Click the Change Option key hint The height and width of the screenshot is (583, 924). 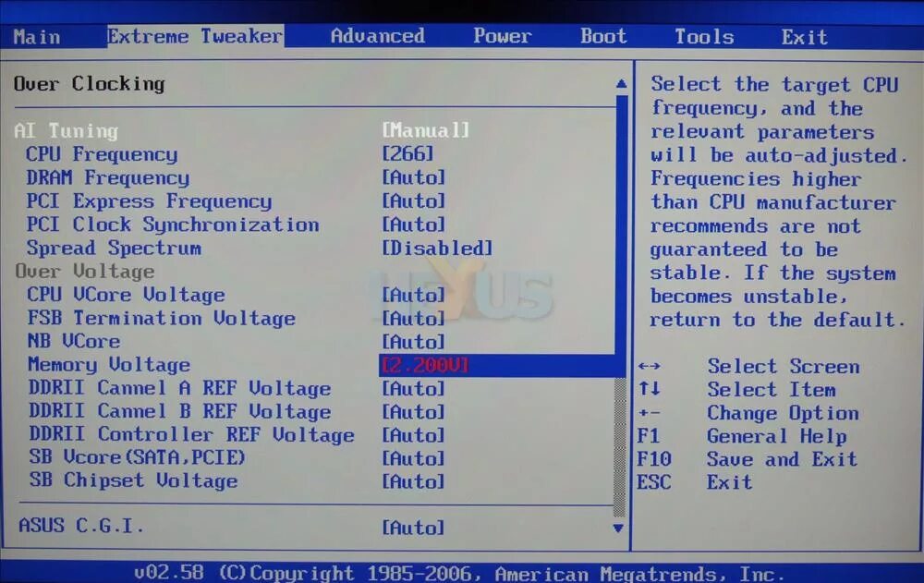point(783,413)
